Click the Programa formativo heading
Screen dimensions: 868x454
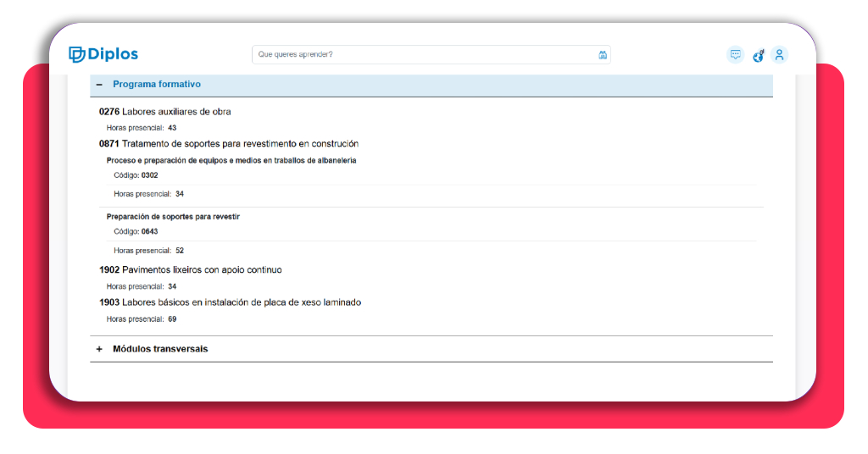[157, 84]
